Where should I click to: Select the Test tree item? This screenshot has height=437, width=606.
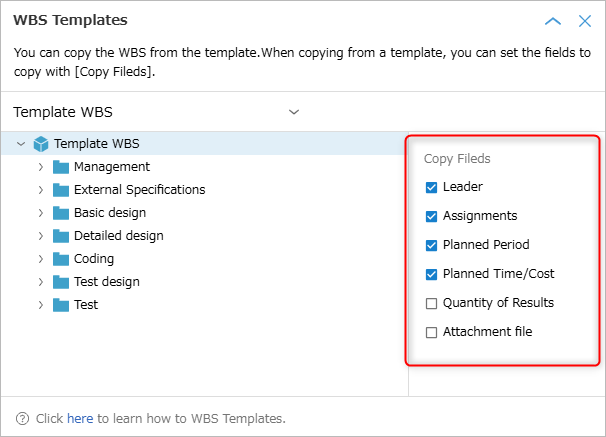click(86, 305)
